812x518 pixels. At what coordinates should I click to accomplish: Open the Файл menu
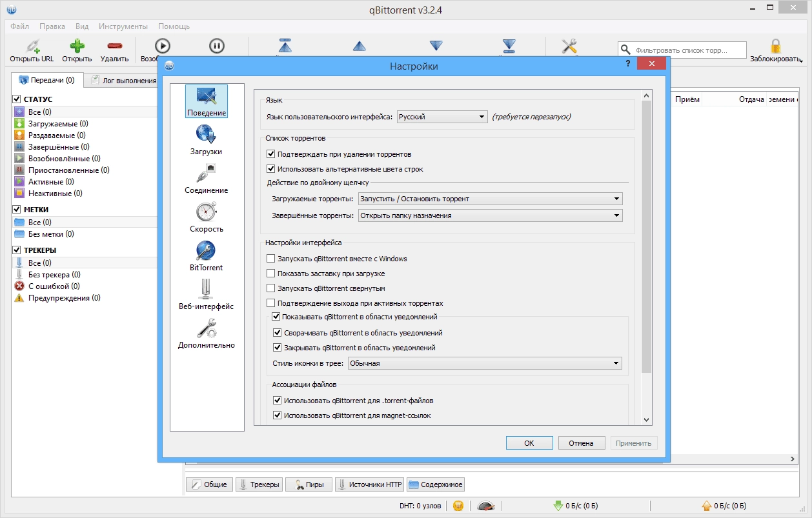[x=19, y=26]
